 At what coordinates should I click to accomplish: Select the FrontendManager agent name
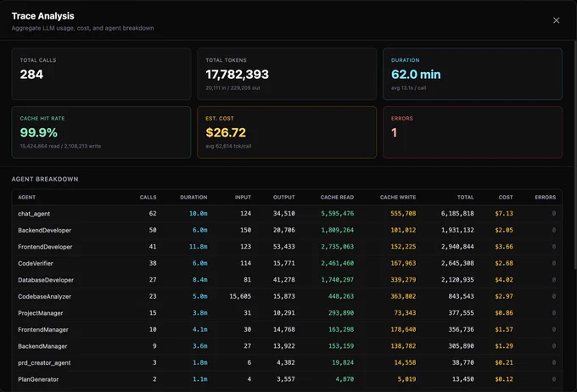(43, 329)
